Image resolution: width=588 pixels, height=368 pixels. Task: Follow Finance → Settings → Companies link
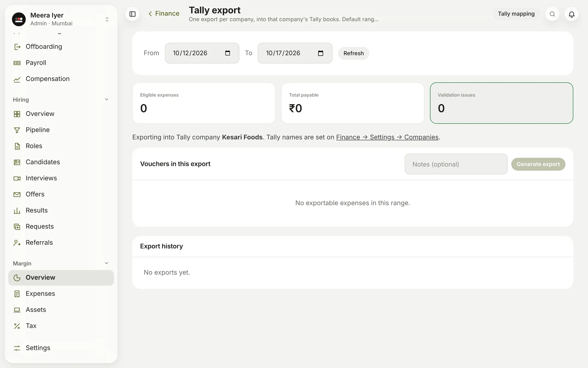tap(387, 137)
